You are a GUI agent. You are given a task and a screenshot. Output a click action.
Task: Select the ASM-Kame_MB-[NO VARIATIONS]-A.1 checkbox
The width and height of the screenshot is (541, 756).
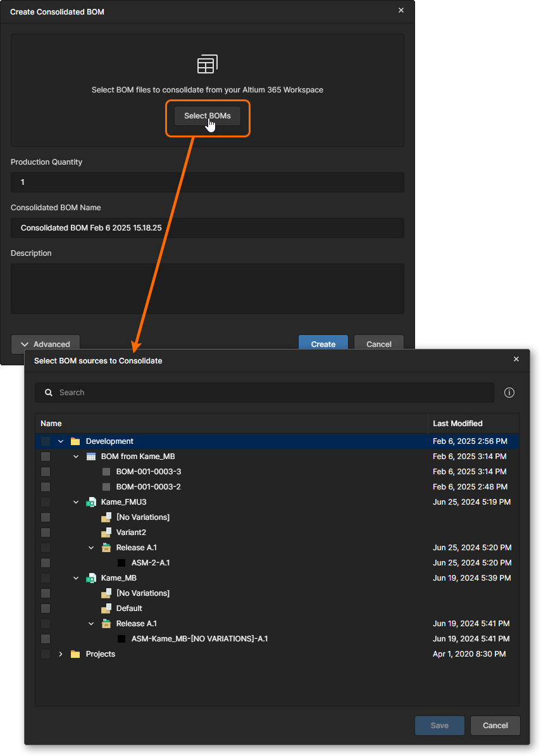click(x=44, y=638)
